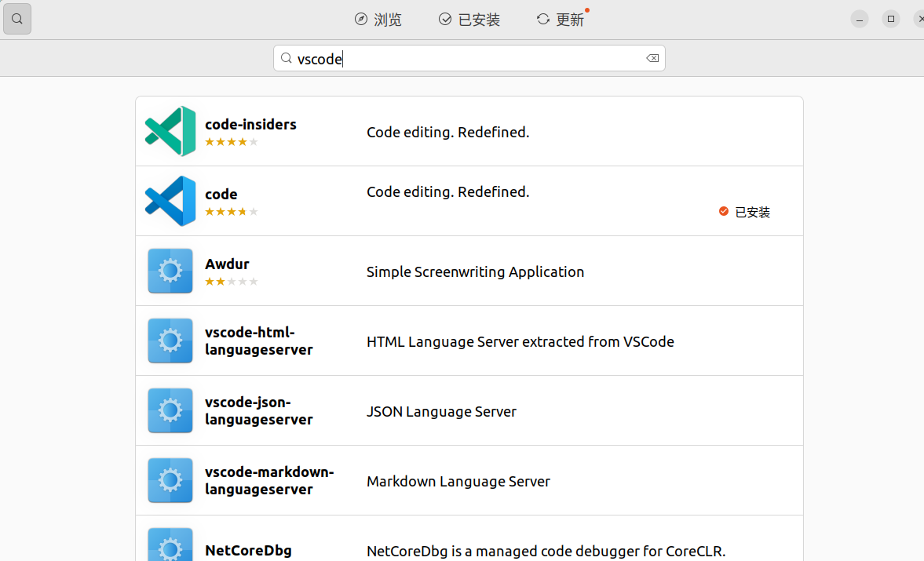Click the compass icon beside 浏览

360,20
